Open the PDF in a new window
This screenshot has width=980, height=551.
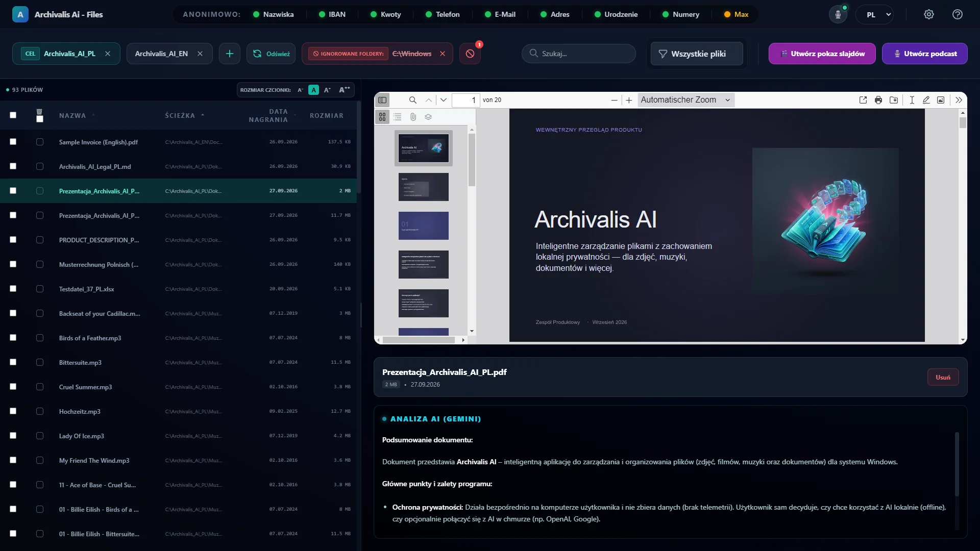[863, 100]
